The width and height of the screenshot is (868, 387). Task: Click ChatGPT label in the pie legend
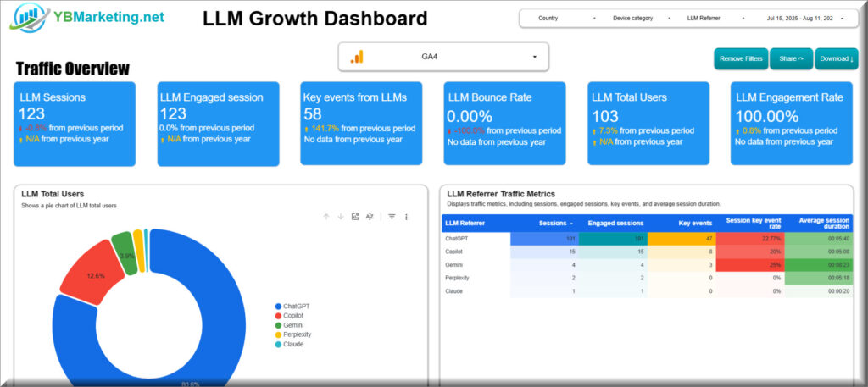tap(296, 307)
